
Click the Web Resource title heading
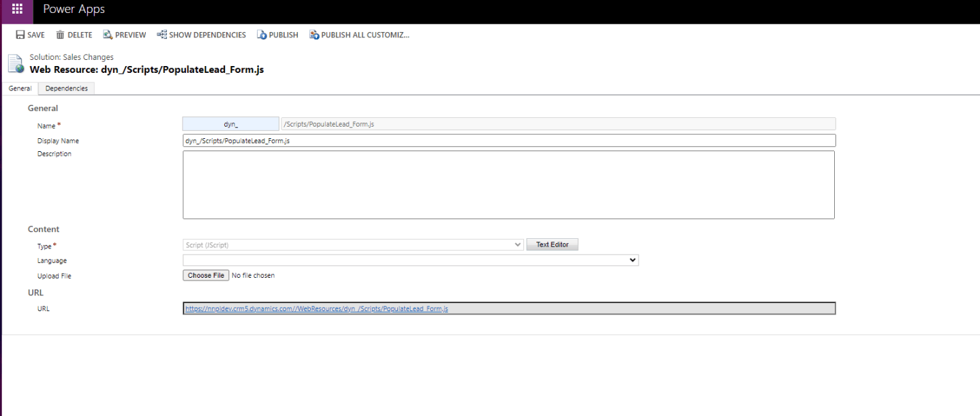click(147, 69)
